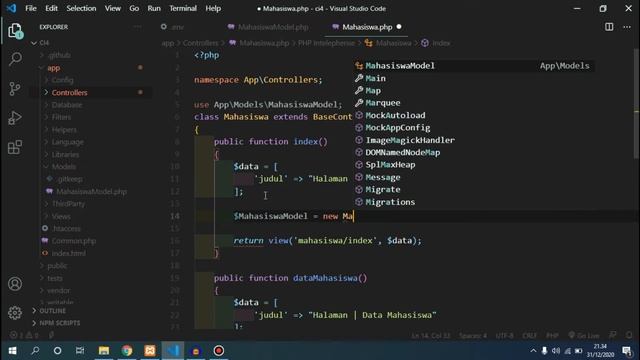The image size is (640, 360).
Task: Click the errors and warnings status indicator
Action: click(24, 336)
